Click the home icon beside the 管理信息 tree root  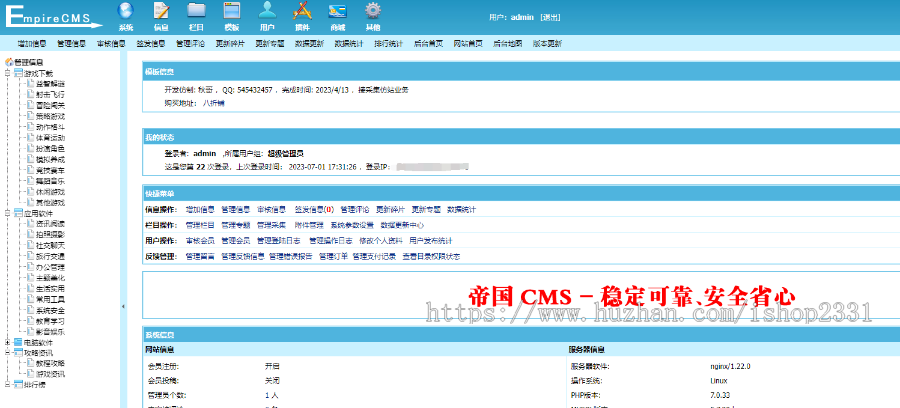9,62
